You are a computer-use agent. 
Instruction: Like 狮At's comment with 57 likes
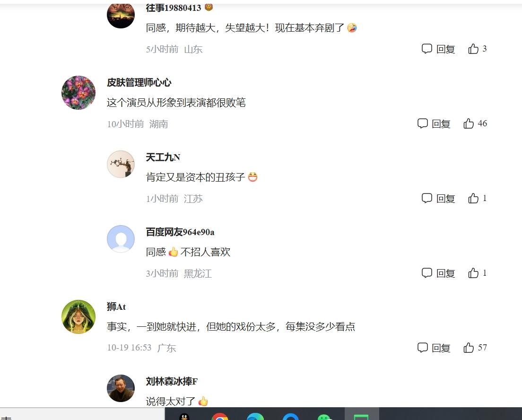coord(469,348)
